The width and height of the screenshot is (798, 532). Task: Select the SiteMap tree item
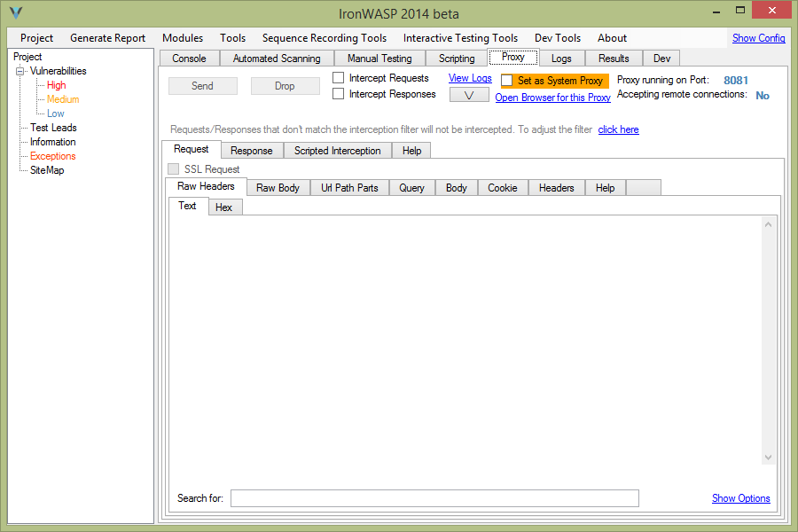47,170
